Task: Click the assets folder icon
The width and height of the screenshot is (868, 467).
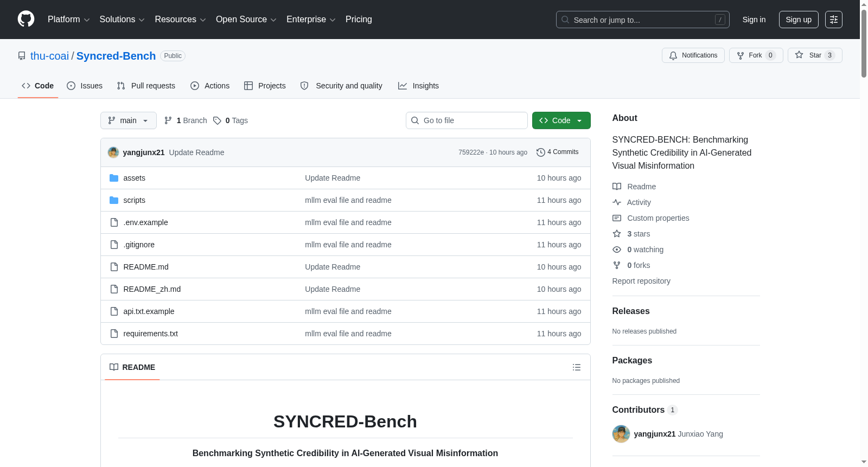Action: tap(114, 178)
